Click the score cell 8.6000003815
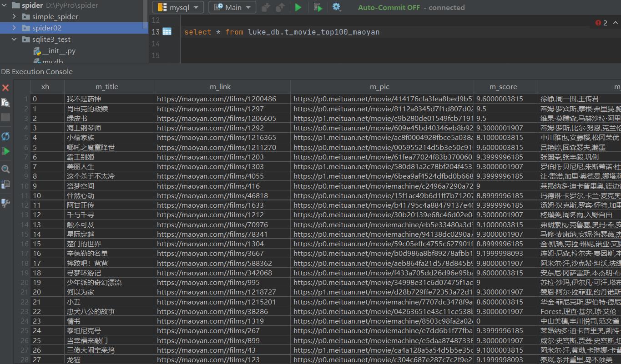The width and height of the screenshot is (621, 364). (x=506, y=302)
